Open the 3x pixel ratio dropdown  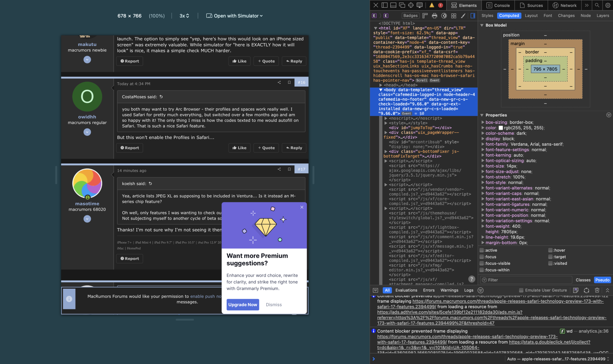pos(184,16)
